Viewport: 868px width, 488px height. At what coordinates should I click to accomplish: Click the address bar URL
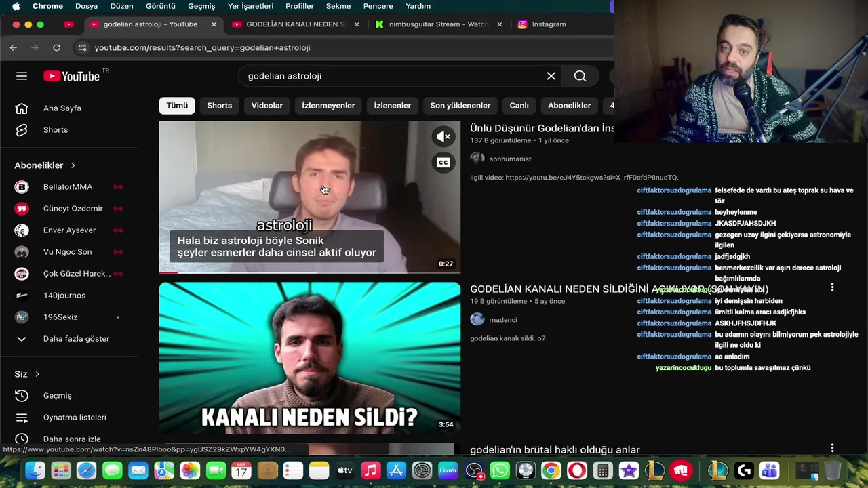[203, 48]
